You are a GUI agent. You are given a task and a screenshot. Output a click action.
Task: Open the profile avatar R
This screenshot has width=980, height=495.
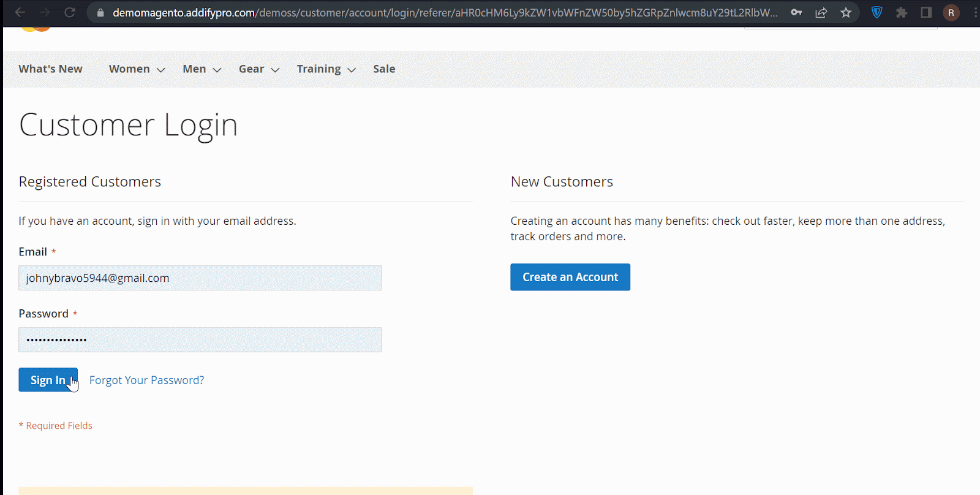(x=951, y=12)
